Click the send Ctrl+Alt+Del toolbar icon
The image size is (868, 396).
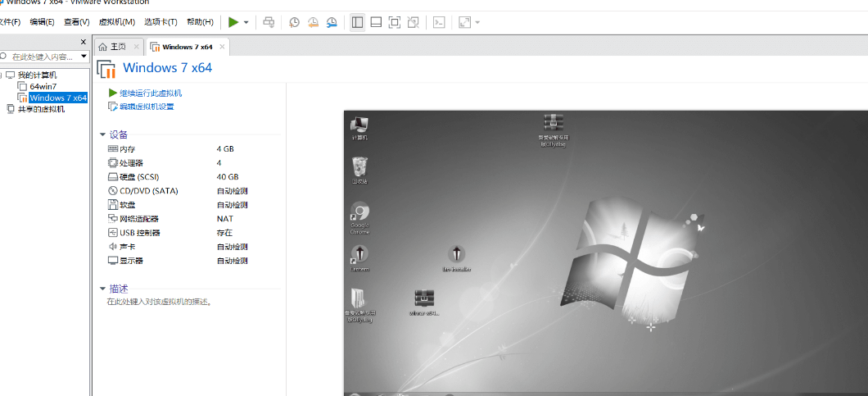269,22
